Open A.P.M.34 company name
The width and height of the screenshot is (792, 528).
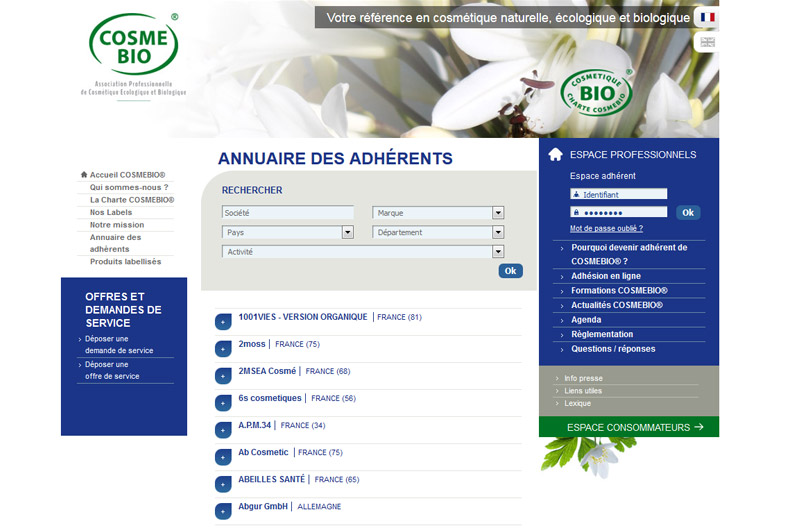(x=255, y=425)
